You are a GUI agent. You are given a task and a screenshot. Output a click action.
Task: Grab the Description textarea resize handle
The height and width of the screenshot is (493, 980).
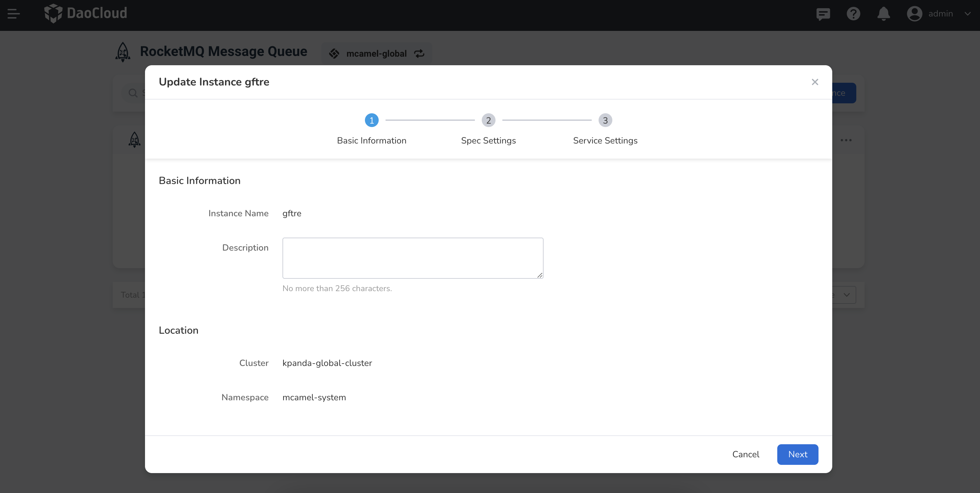coord(540,275)
